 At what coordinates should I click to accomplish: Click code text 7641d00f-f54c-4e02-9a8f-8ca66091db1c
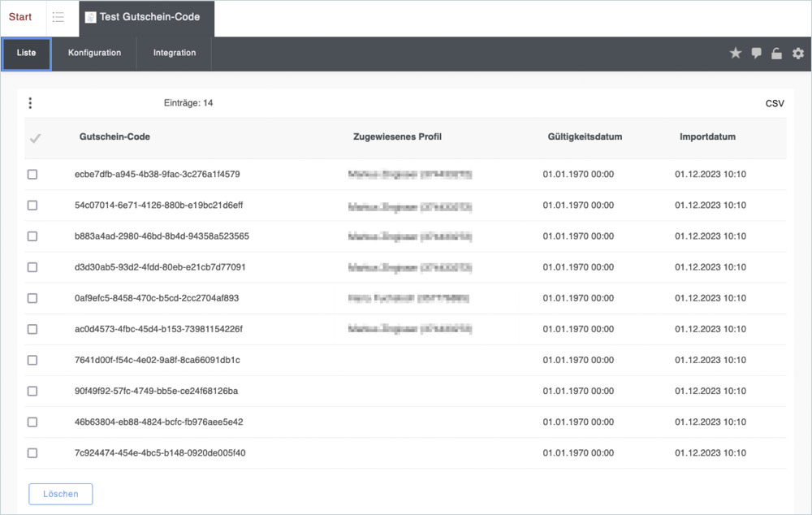158,360
